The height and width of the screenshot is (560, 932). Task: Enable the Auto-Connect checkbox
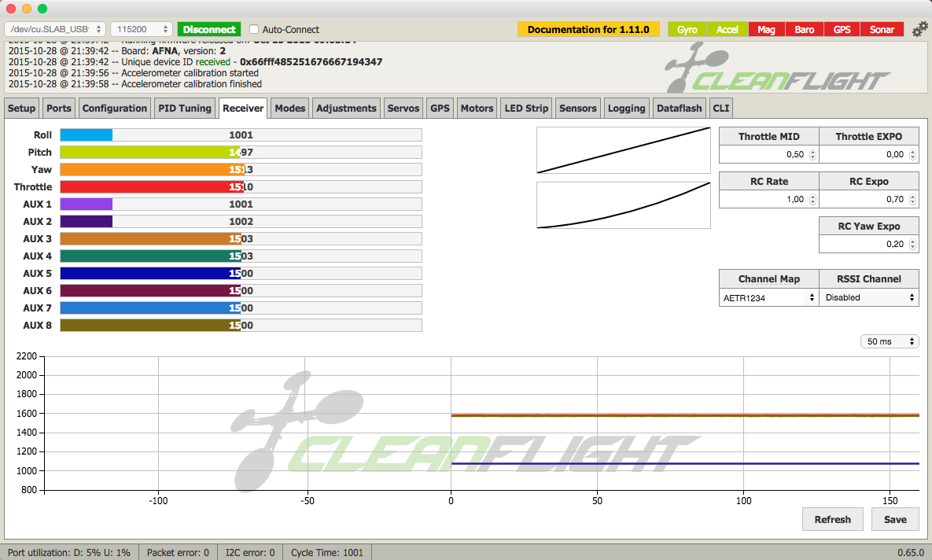pos(254,29)
